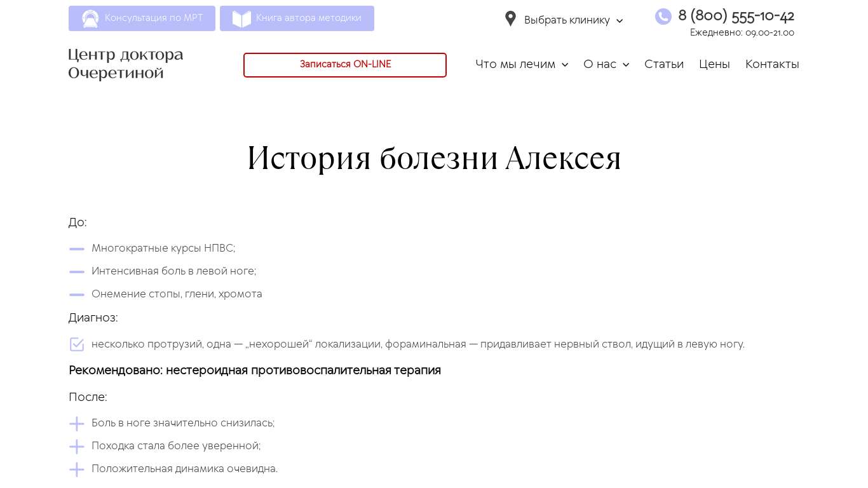Screen dimensions: 868x488
Task: Click the location pin icon
Action: [510, 19]
